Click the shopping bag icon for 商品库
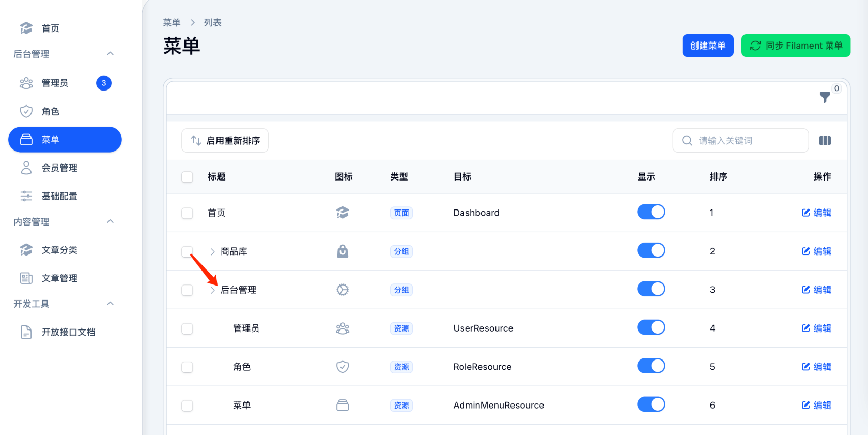The image size is (868, 435). 343,251
